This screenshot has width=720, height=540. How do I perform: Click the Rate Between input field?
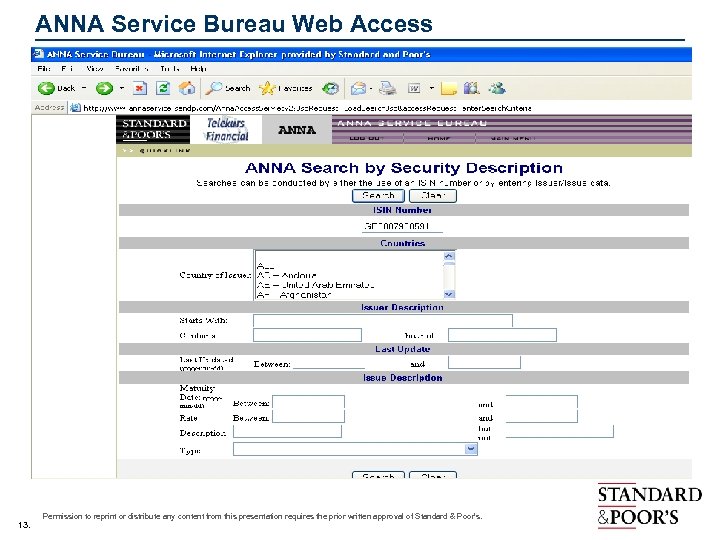(308, 416)
